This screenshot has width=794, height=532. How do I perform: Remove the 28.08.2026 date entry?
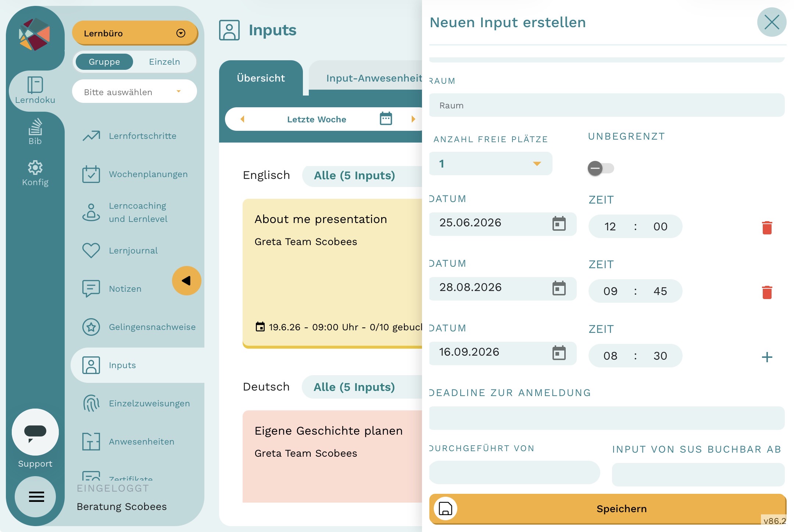(767, 292)
